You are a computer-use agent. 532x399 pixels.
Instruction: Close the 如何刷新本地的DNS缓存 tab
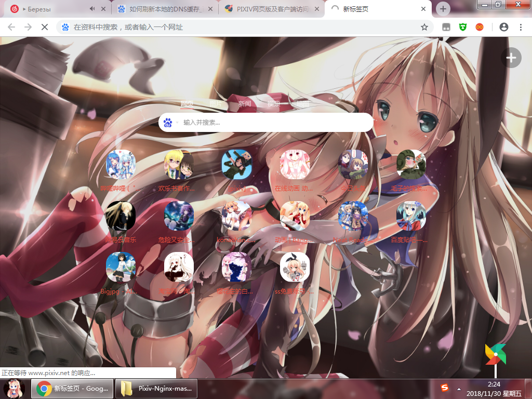click(x=210, y=9)
